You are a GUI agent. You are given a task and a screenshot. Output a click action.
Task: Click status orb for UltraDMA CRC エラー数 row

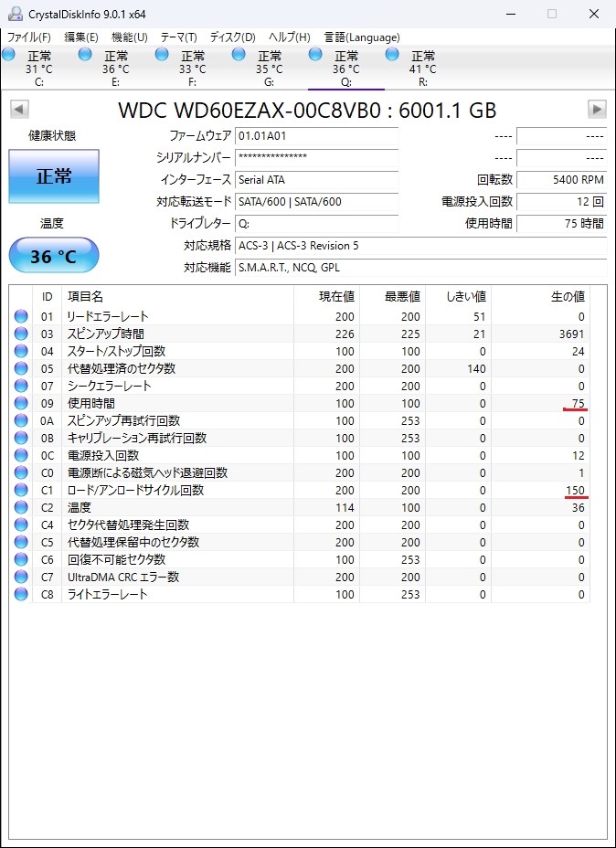point(21,577)
